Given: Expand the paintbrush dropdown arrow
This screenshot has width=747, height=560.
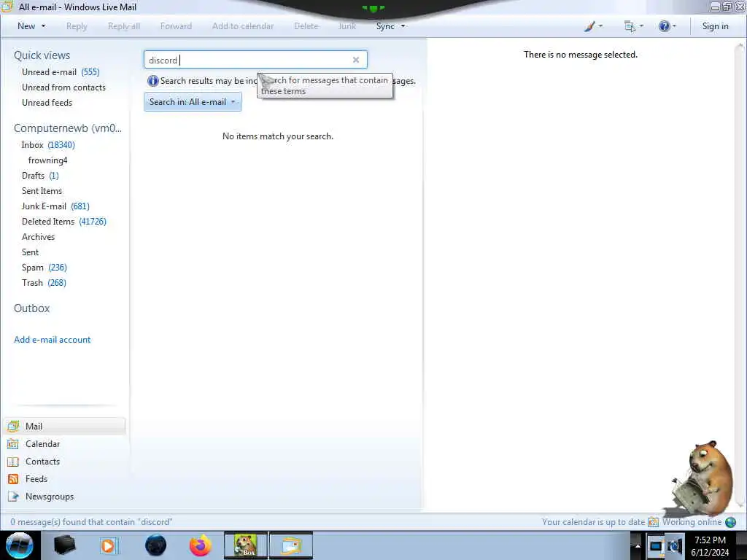Looking at the screenshot, I should coord(600,26).
